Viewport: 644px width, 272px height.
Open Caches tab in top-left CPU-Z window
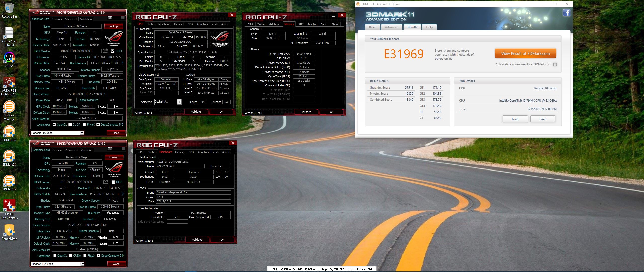pos(151,24)
